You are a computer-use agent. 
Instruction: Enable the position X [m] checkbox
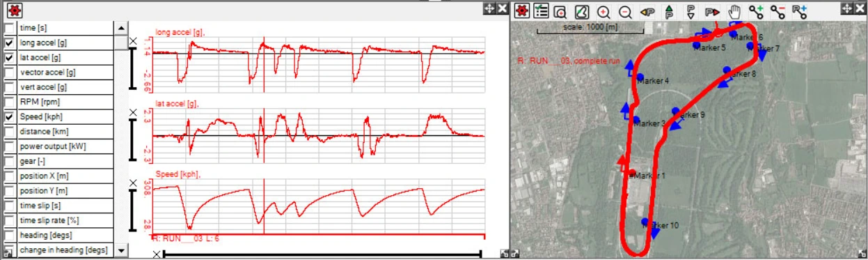click(x=9, y=176)
